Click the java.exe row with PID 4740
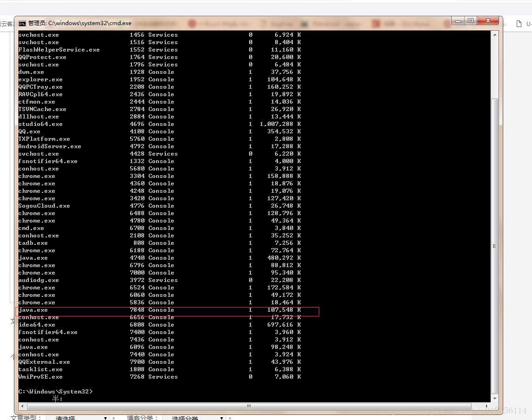 pos(159,258)
